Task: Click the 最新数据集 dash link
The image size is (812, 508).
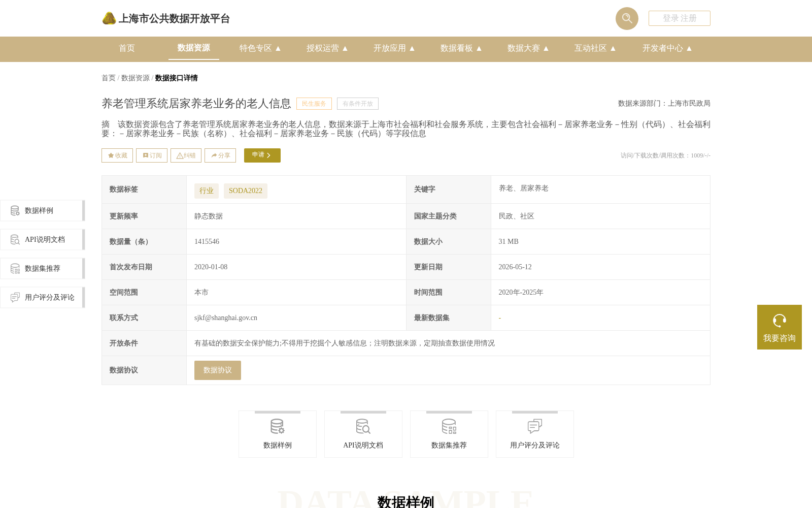Action: [x=500, y=318]
